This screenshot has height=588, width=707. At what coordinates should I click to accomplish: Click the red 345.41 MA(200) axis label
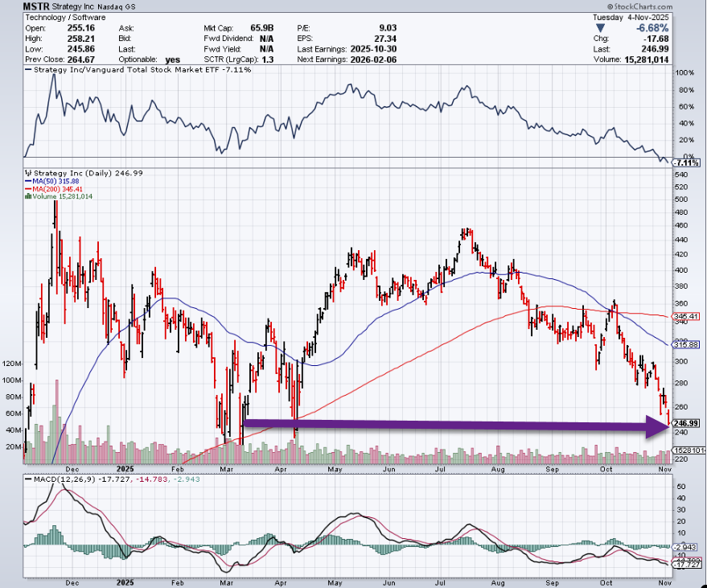tap(686, 317)
